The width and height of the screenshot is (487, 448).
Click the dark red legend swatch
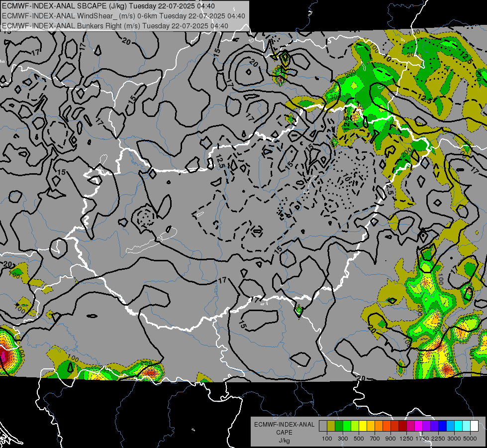(402, 426)
